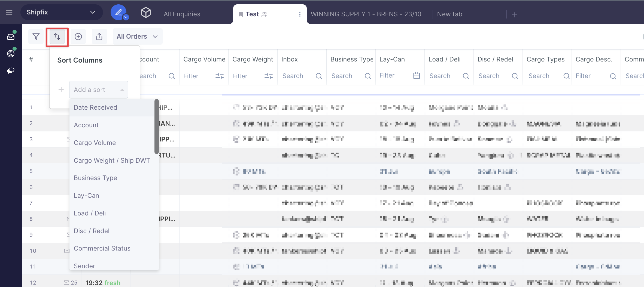Click the sort options list scrollbar
Screen dimensions: 644x287
tap(157, 126)
